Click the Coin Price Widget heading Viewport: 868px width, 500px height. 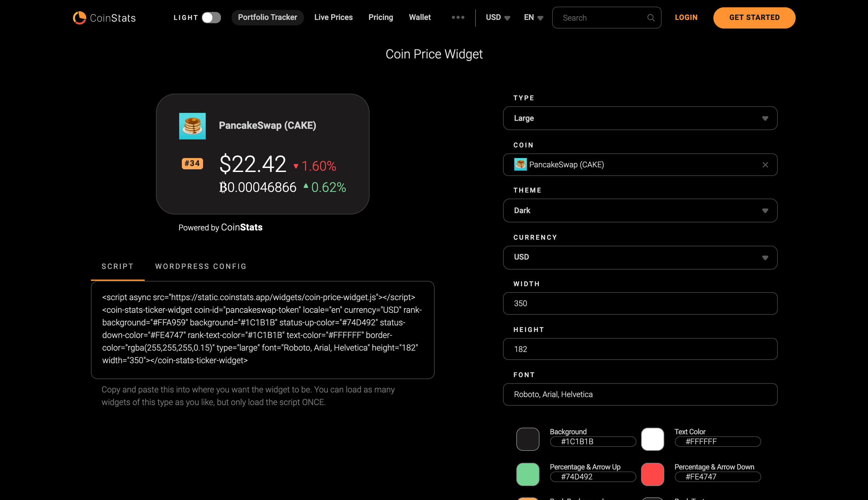tap(434, 54)
